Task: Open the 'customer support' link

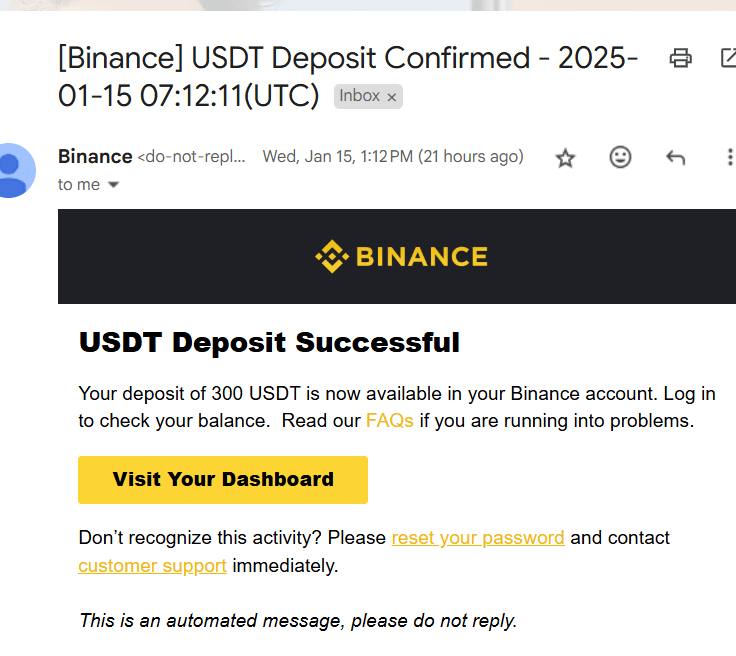Action: click(152, 566)
